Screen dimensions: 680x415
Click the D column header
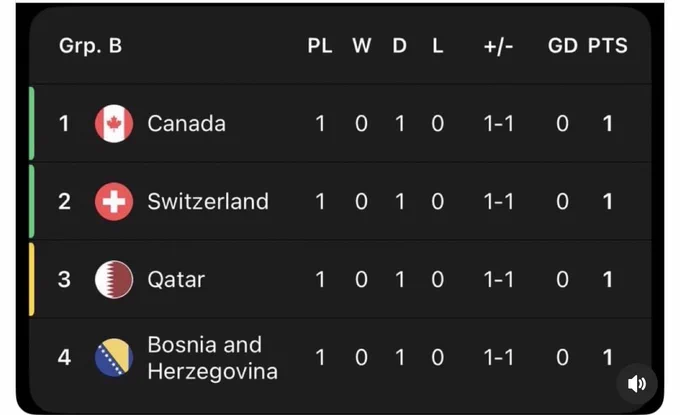[x=400, y=46]
